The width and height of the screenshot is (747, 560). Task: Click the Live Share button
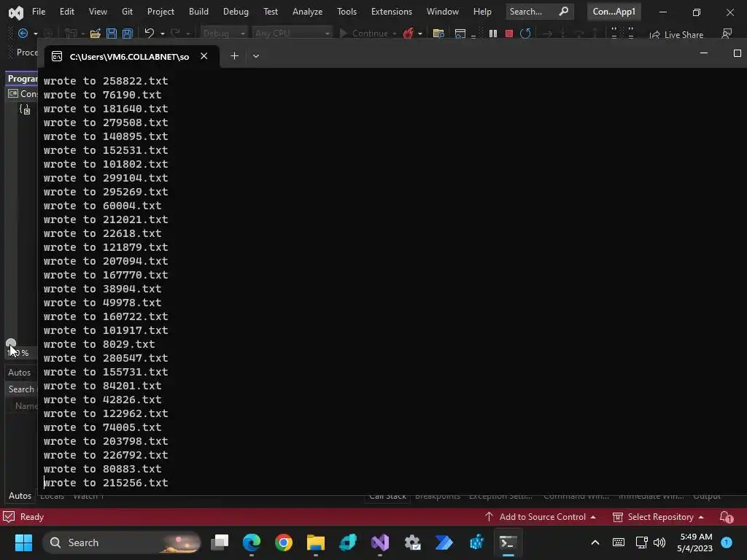click(676, 35)
